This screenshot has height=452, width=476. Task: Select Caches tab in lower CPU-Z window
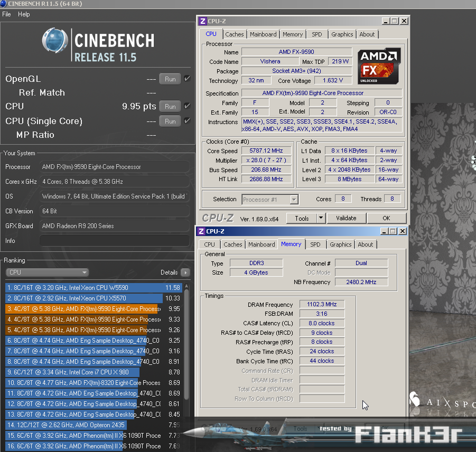(233, 244)
